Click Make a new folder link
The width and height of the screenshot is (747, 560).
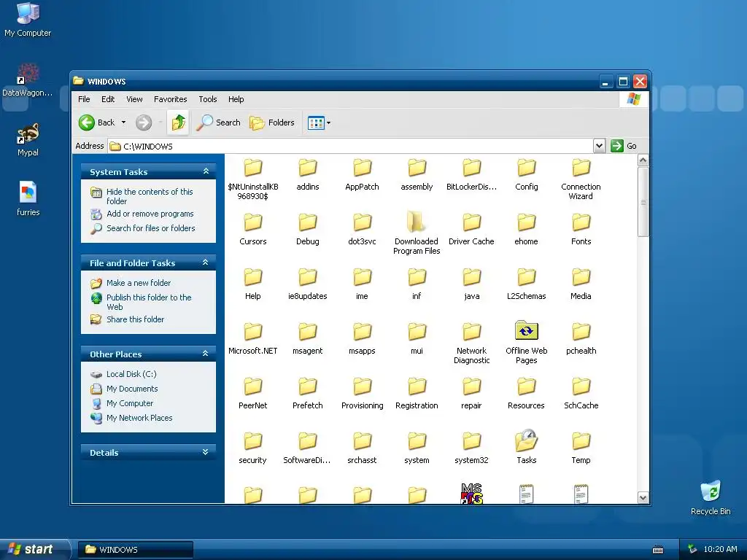(x=138, y=283)
